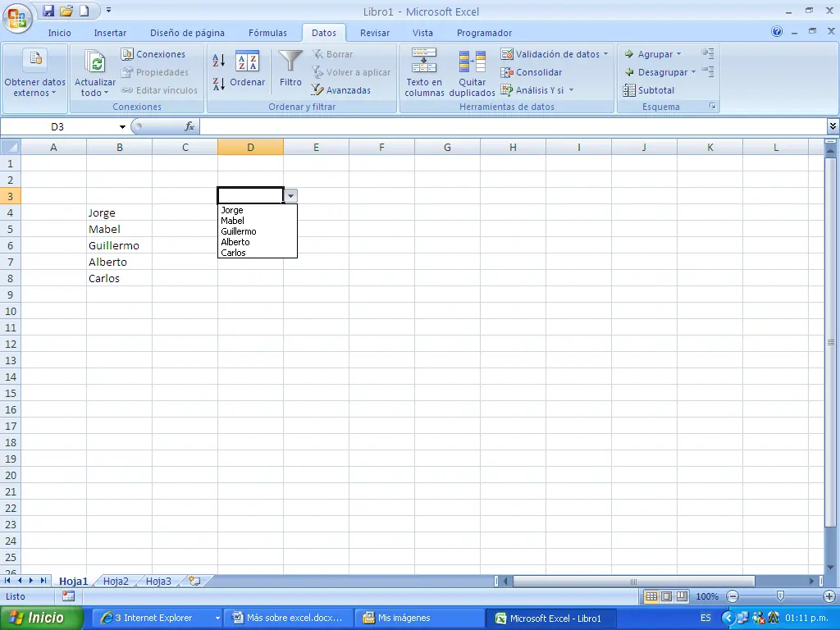Click Desagrupar button
This screenshot has height=630, width=840.
[656, 72]
